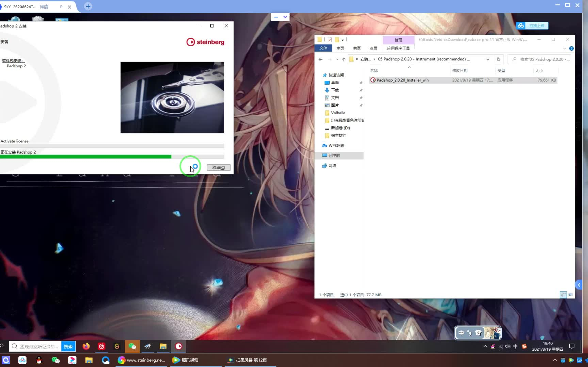This screenshot has width=588, height=367.
Task: Click the Steinberg logo in installer
Action: click(x=205, y=42)
